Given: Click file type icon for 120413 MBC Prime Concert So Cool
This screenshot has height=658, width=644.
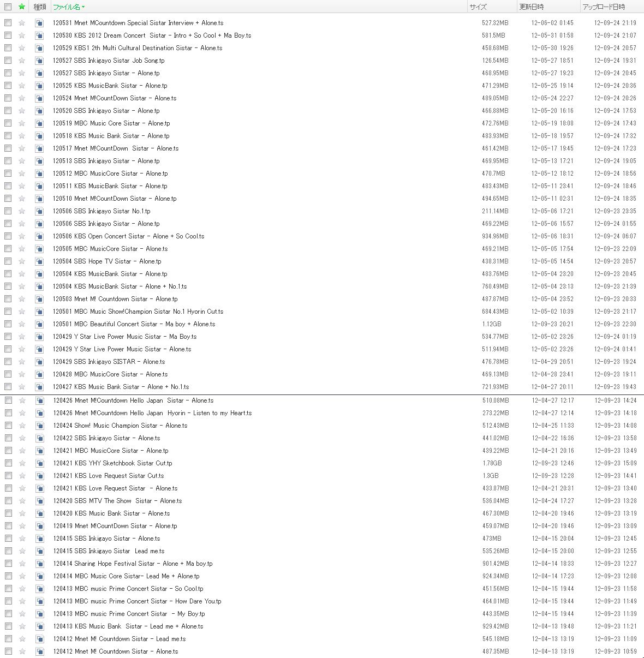Looking at the screenshot, I should click(x=39, y=589).
